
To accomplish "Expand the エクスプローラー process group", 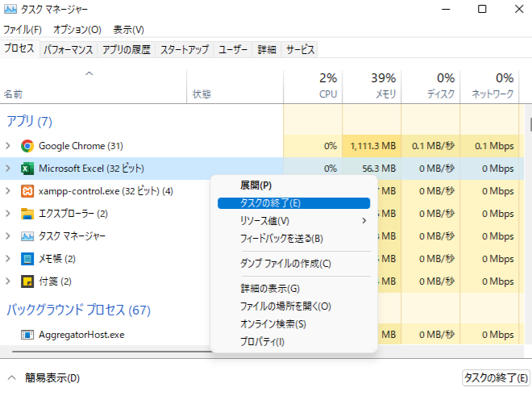I will click(8, 214).
